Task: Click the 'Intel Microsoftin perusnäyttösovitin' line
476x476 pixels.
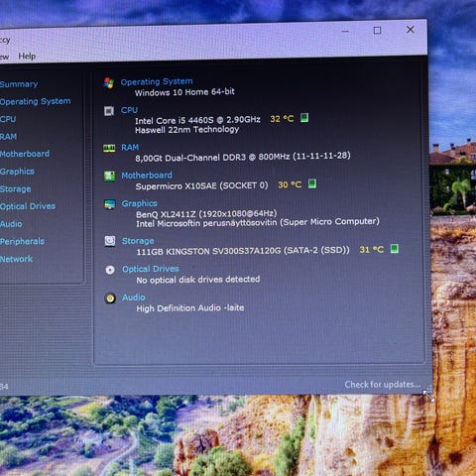Action: point(258,222)
